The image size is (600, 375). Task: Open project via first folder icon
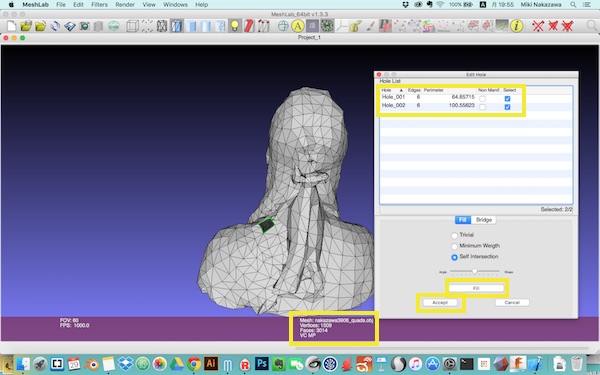click(x=26, y=26)
